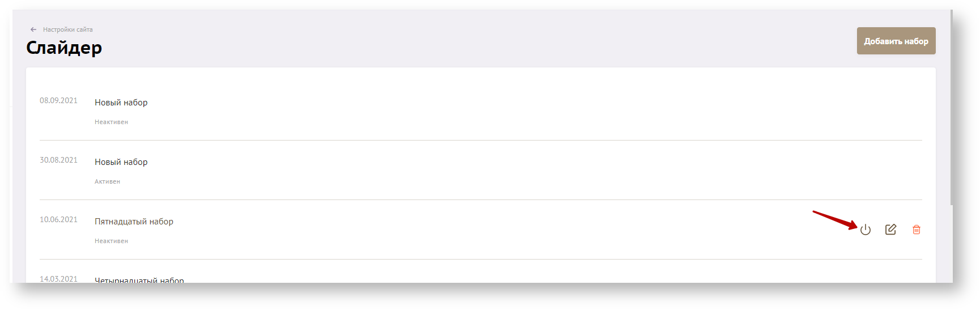Click the date 14.03.2021
Image resolution: width=980 pixels, height=310 pixels.
[58, 278]
